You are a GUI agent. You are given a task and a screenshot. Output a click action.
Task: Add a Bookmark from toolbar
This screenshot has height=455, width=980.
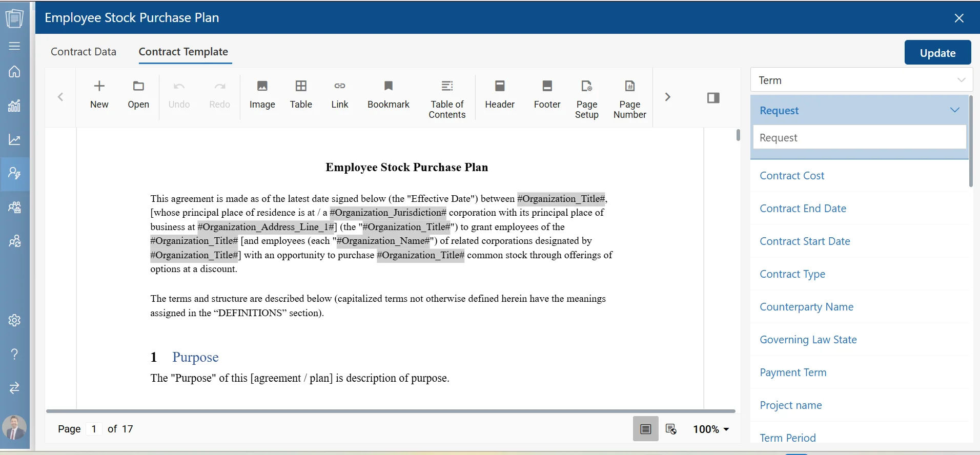(x=389, y=95)
